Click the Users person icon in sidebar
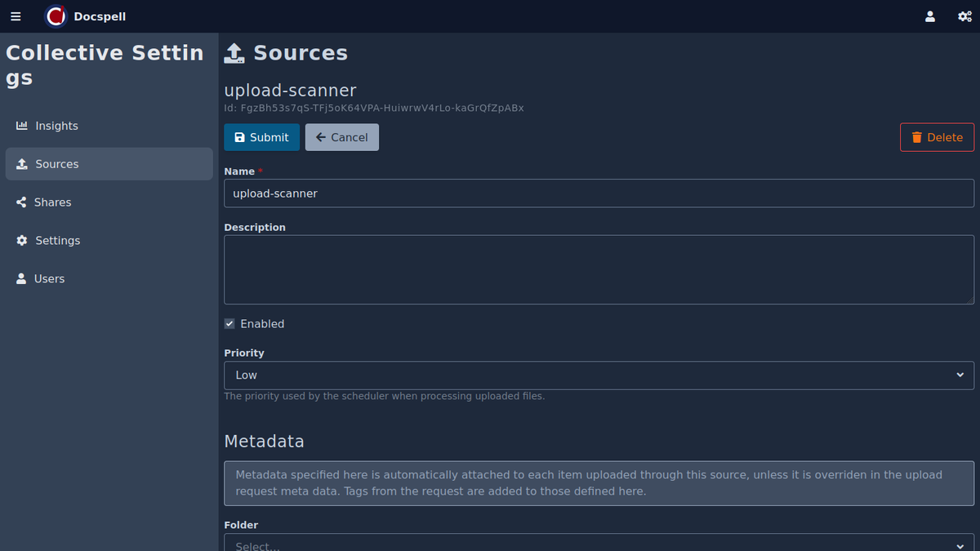This screenshot has width=980, height=551. click(x=21, y=279)
